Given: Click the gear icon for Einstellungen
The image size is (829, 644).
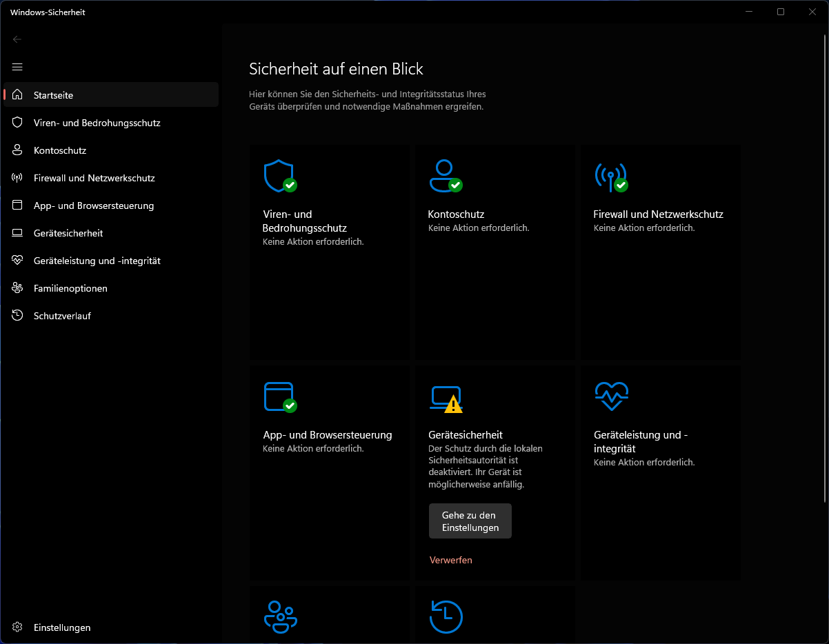Looking at the screenshot, I should tap(17, 627).
